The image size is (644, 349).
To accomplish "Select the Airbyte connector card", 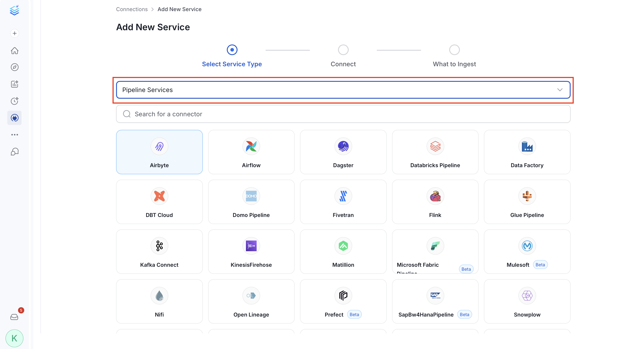I will coord(159,152).
